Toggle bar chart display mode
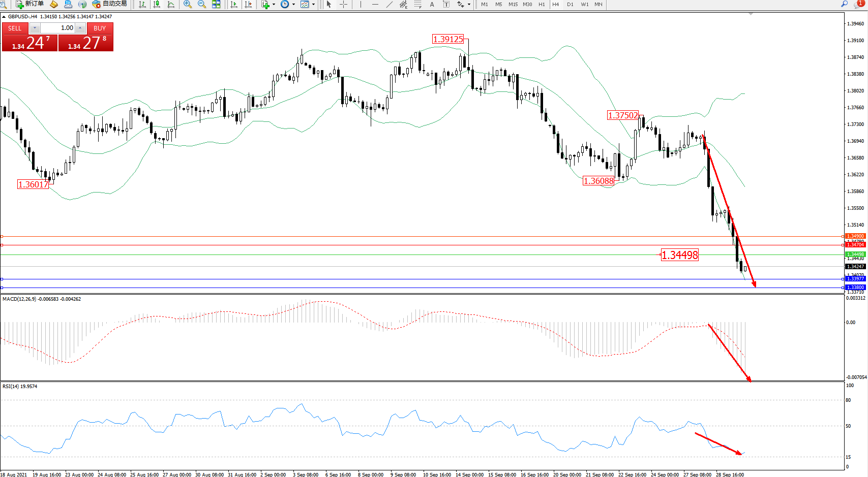Viewport: 868px width, 477px height. click(142, 4)
